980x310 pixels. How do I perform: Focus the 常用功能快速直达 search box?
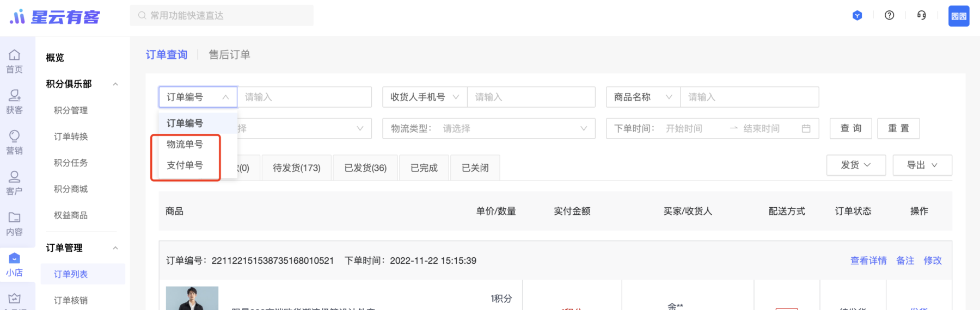pos(222,15)
